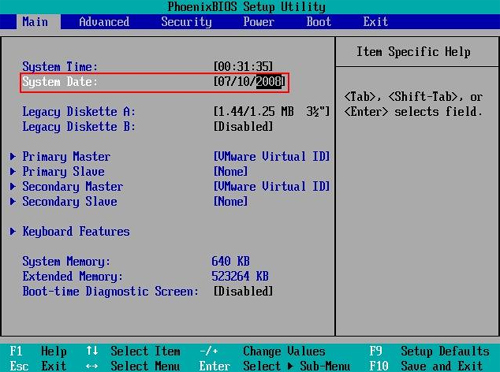Image resolution: width=500 pixels, height=372 pixels.
Task: Open Legacy Diskette B Disabled value
Action: pyautogui.click(x=243, y=126)
